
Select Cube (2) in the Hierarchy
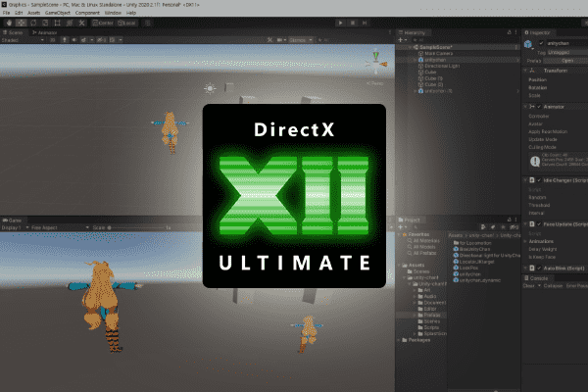433,85
